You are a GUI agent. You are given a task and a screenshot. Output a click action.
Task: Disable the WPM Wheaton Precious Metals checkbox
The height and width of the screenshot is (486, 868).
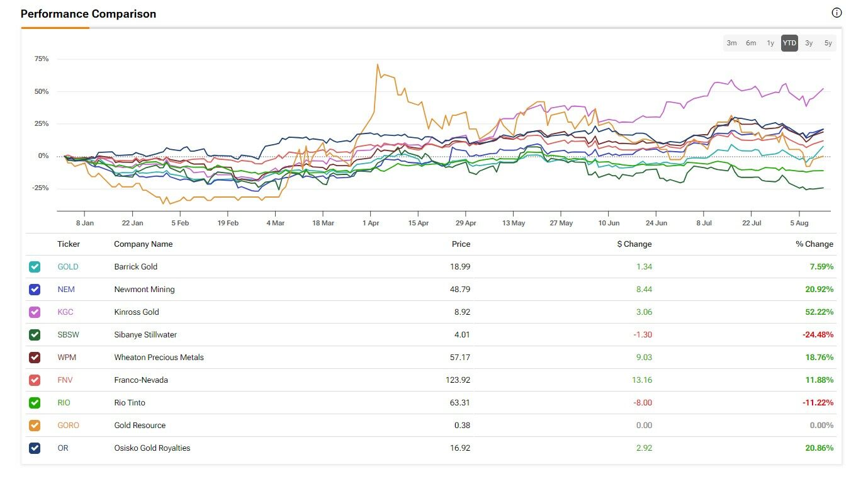(35, 358)
